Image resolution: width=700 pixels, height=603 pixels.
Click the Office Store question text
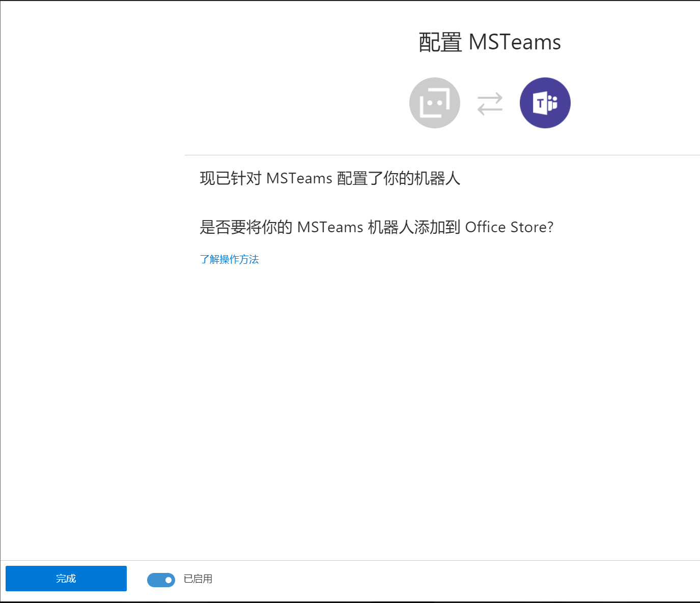377,227
